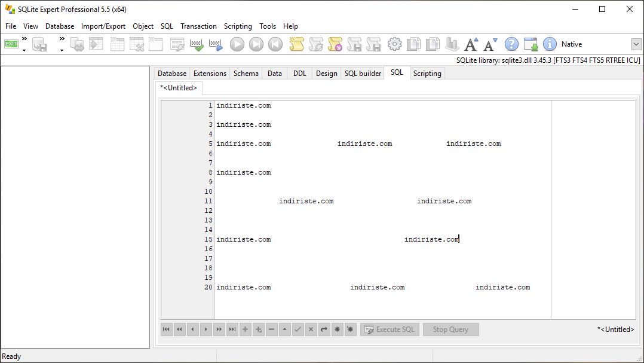Click the grey bar chart icon

click(x=453, y=44)
